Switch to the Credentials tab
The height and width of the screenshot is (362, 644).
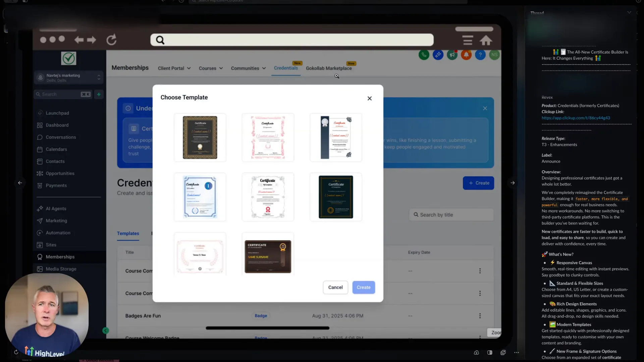(286, 68)
